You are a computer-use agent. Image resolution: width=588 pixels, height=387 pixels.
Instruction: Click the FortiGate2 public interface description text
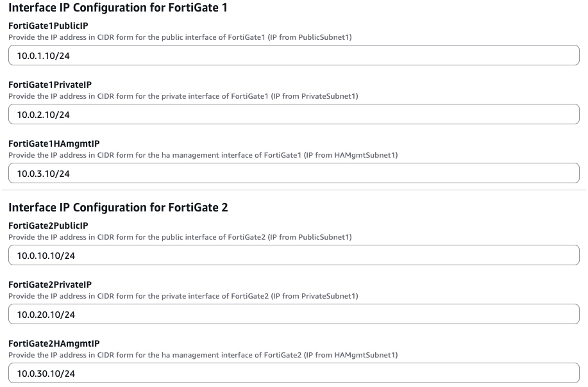click(180, 237)
